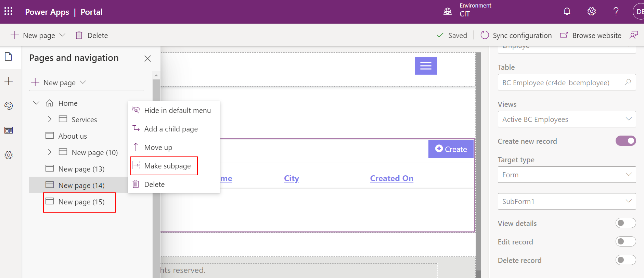Click the Add a child page icon
Screen dimensions: 644x278
click(136, 128)
